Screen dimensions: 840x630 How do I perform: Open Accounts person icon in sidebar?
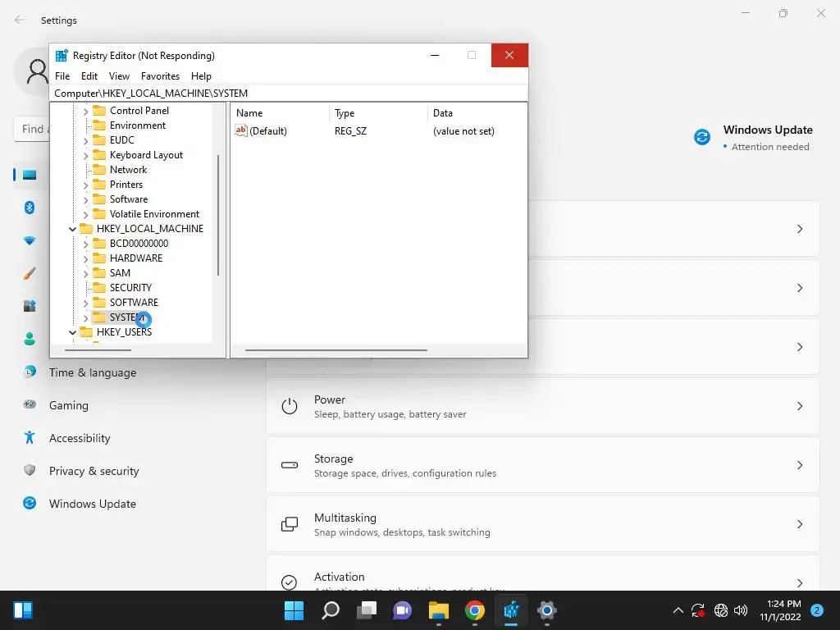[30, 339]
